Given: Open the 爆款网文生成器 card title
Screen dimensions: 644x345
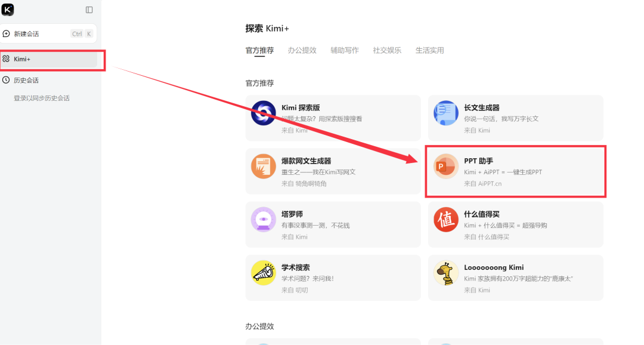Looking at the screenshot, I should (306, 161).
